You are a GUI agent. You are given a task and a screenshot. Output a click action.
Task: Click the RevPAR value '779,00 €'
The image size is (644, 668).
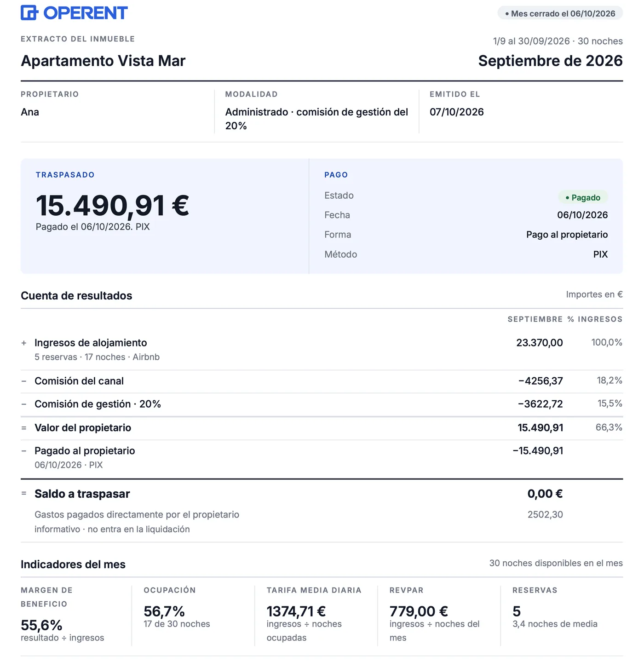coord(419,611)
